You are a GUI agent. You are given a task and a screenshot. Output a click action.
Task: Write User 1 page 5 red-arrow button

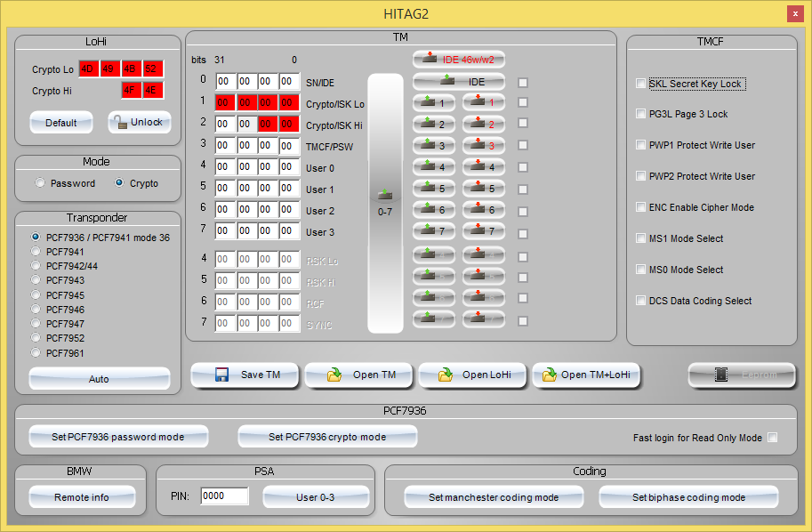click(x=484, y=189)
